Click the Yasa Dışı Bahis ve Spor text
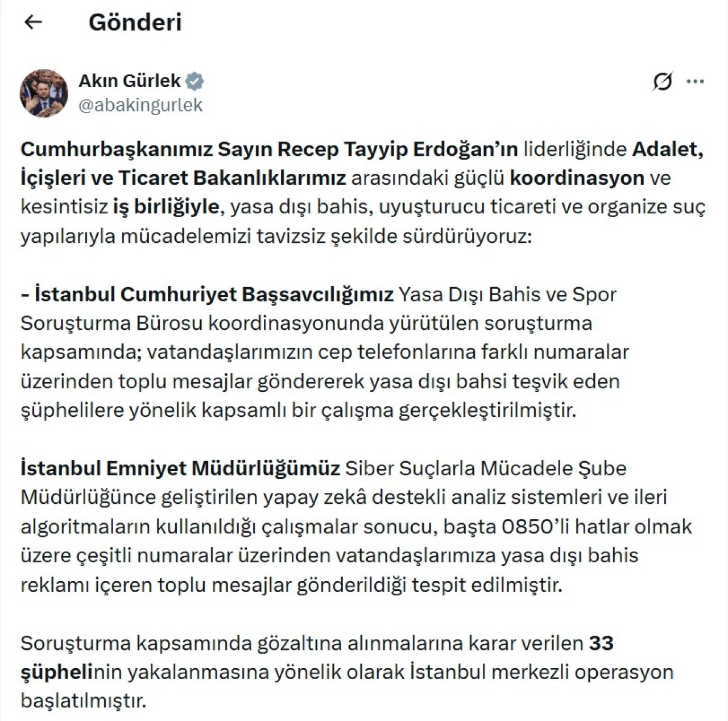Viewport: 728px width, 721px height. (507, 294)
